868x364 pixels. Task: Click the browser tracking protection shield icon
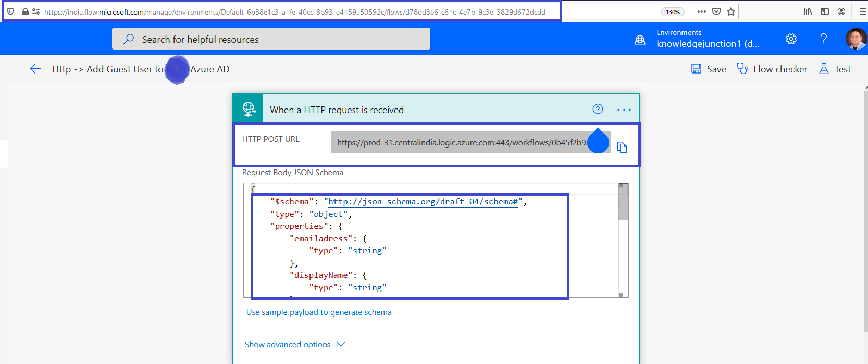click(10, 11)
